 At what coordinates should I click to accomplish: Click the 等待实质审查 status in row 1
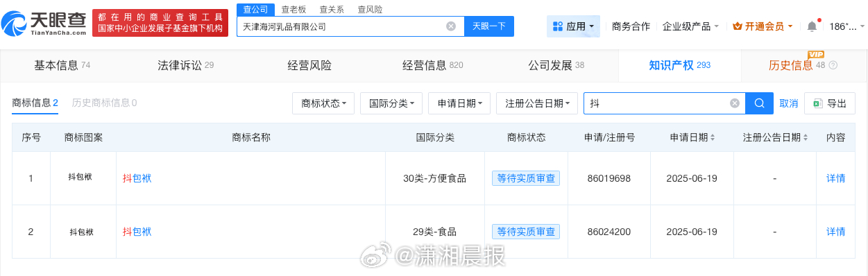point(526,178)
